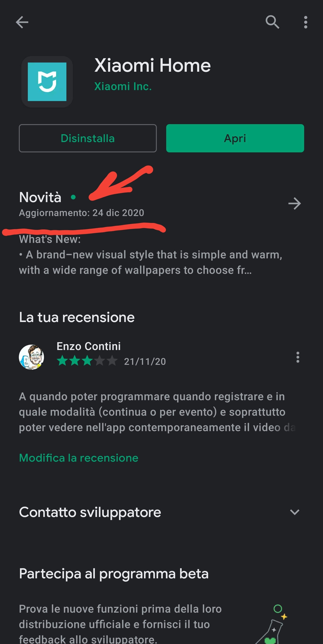Uninstall the app with Disinstalla
Viewport: 323px width, 644px height.
point(88,138)
